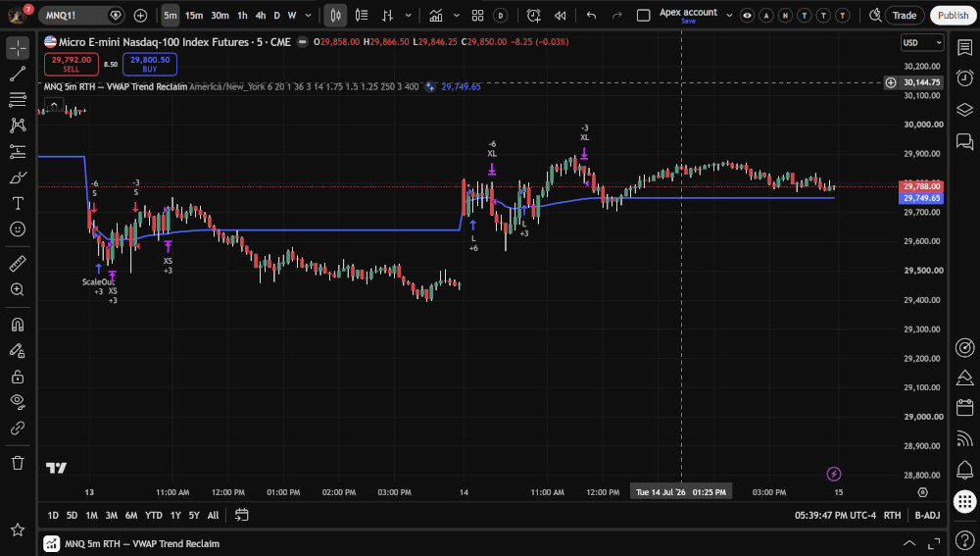This screenshot has width=980, height=556.
Task: Open the economic calendar panel
Action: (964, 408)
